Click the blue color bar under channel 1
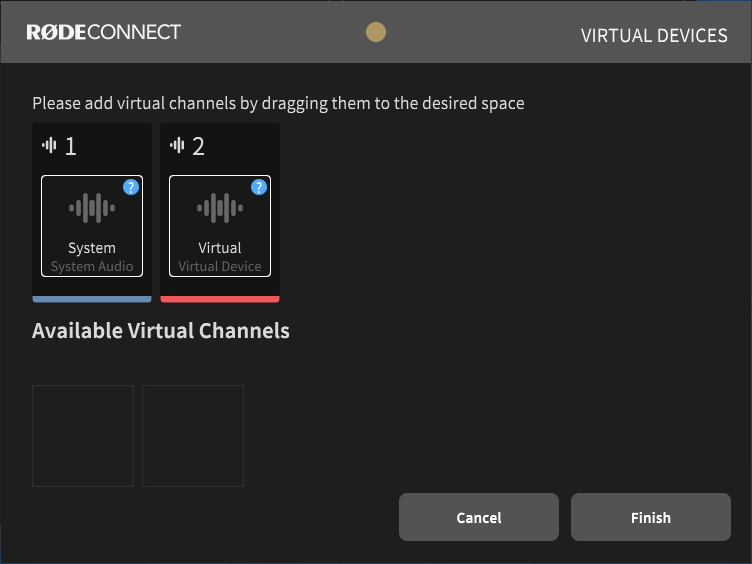 coord(92,298)
